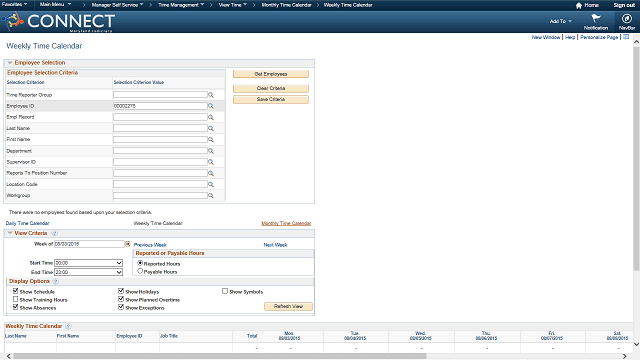Screen dimensions: 640x360
Task: Open lookup for Department
Action: pos(211,151)
